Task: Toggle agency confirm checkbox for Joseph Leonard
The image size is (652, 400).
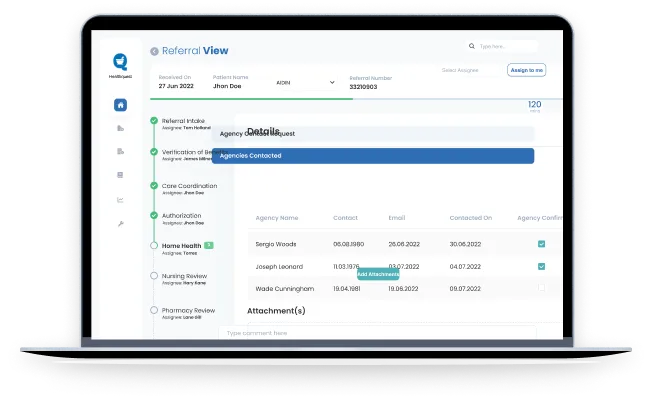Action: (541, 266)
